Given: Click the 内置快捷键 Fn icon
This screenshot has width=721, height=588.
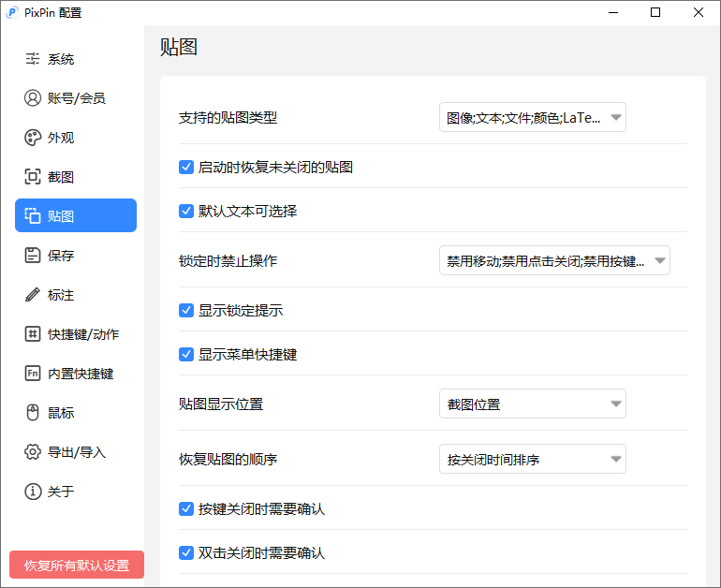Looking at the screenshot, I should tap(32, 374).
